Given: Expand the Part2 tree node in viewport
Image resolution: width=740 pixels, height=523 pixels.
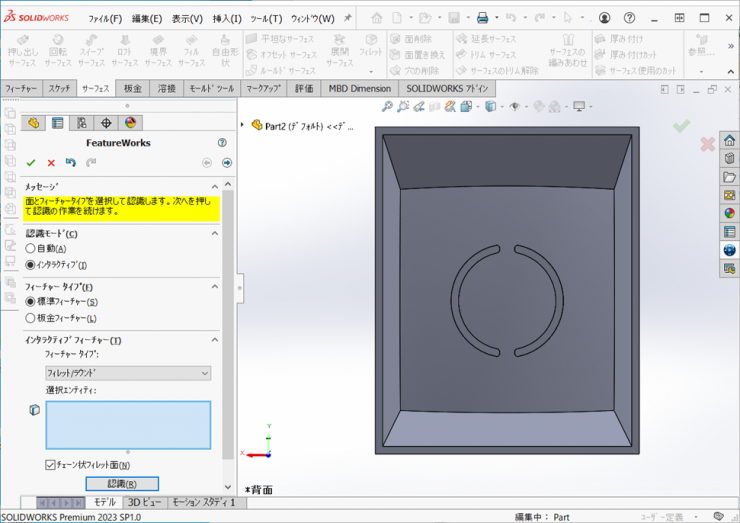Looking at the screenshot, I should [x=243, y=125].
